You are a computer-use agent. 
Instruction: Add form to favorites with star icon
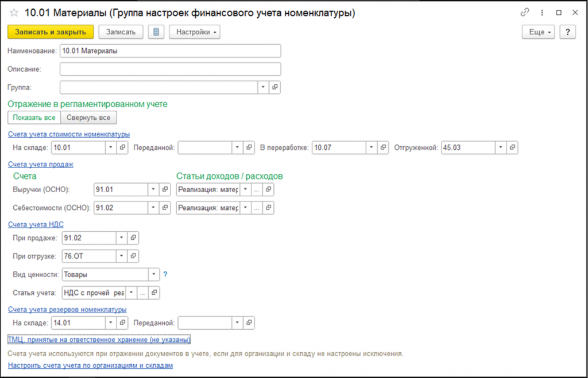click(14, 13)
